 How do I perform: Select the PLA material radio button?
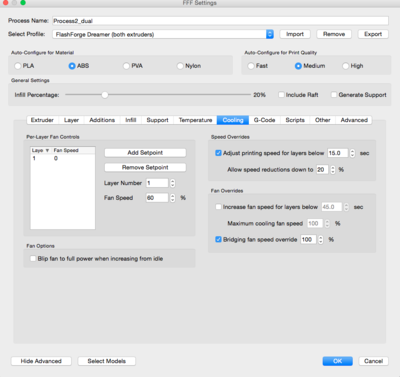(x=18, y=66)
